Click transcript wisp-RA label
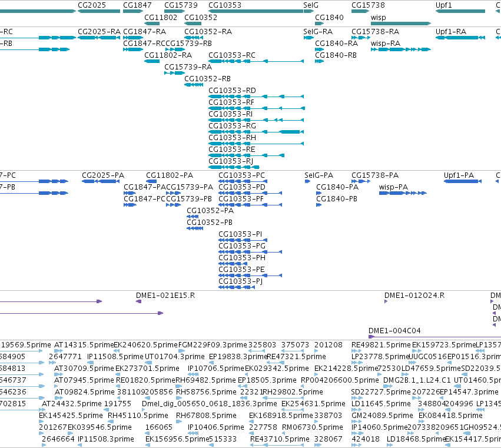The image size is (501, 448). 386,44
